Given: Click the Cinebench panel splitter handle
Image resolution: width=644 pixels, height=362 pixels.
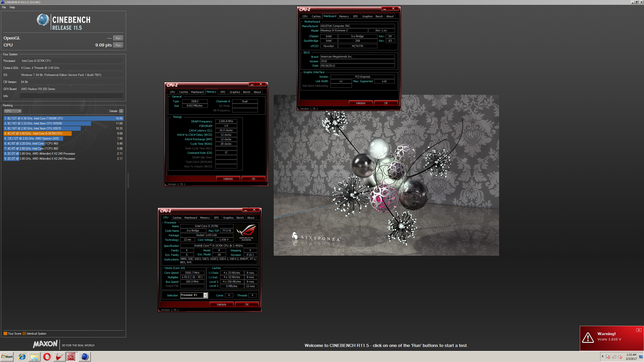Looking at the screenshot, I should point(128,180).
